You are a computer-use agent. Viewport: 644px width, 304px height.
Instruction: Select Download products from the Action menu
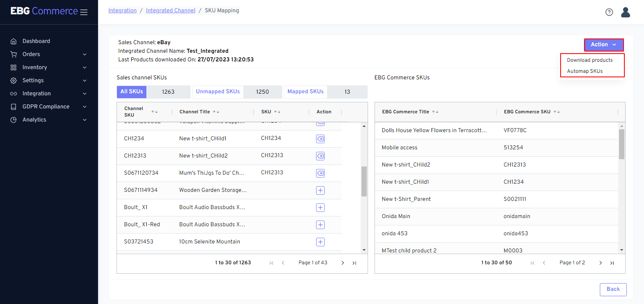(x=590, y=60)
